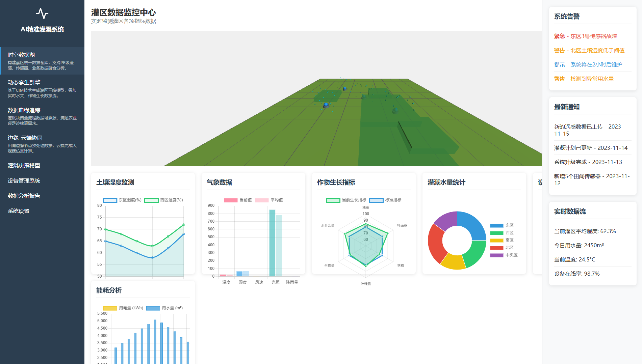Open 系统设置 in the sidebar
The width and height of the screenshot is (642, 364).
tap(19, 211)
